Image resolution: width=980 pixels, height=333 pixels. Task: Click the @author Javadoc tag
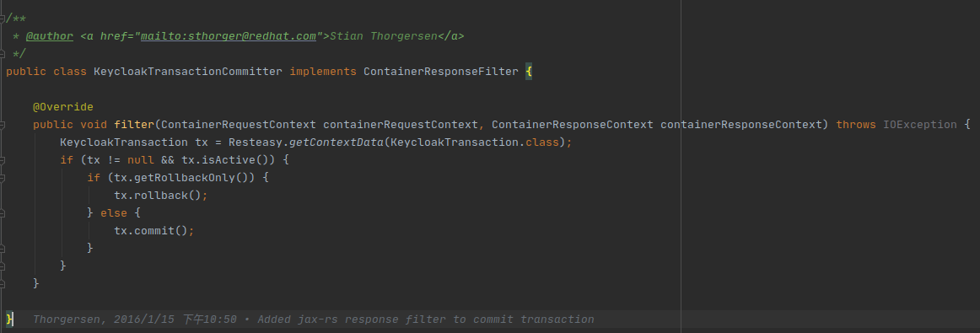[50, 36]
